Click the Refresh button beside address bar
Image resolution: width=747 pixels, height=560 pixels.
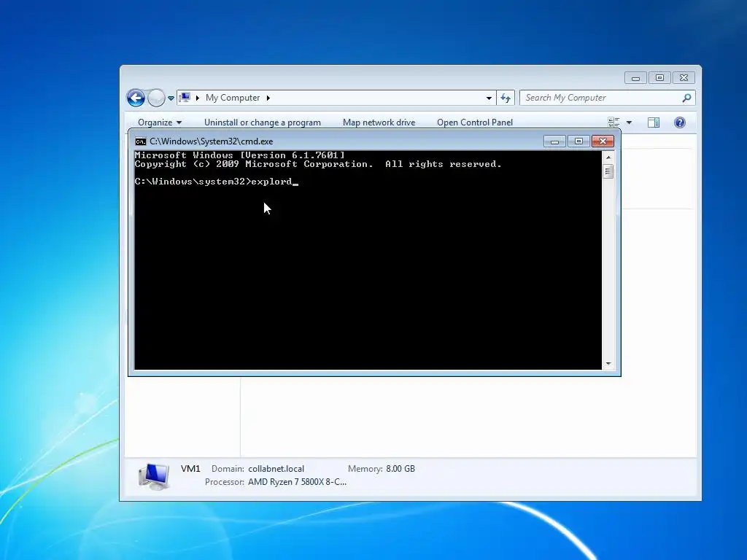click(506, 98)
